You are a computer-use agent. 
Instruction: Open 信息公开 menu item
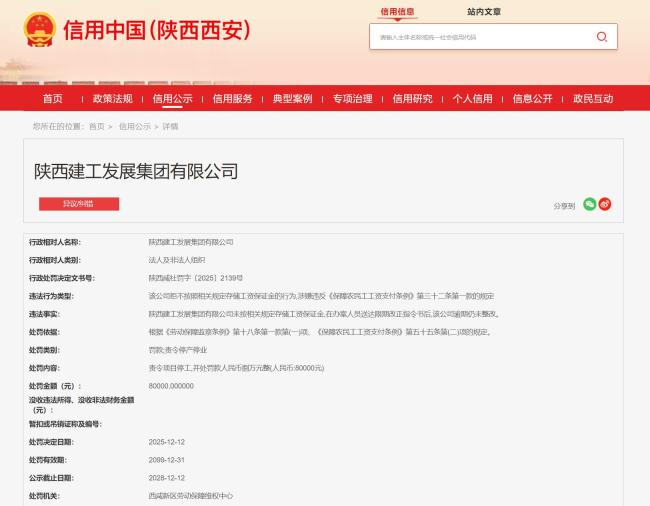(533, 99)
